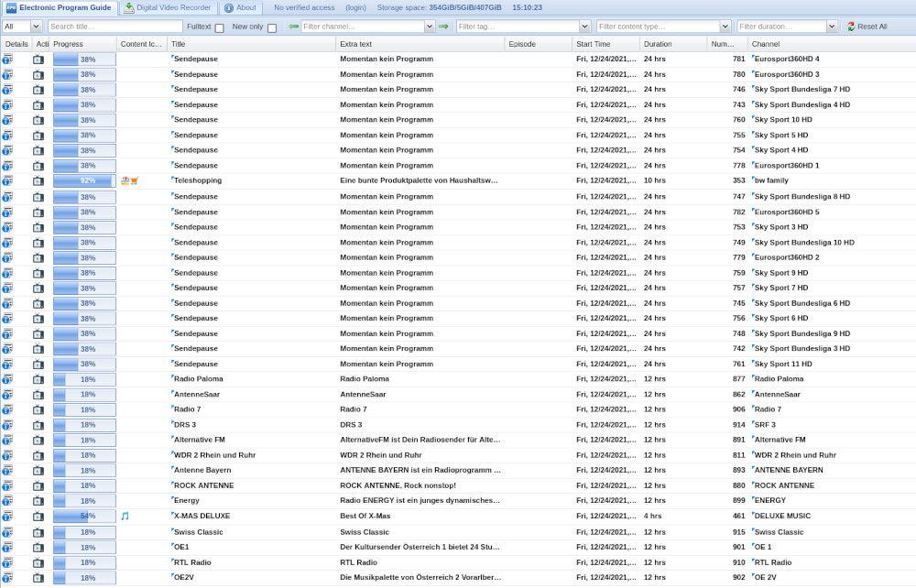Click the 38% progress bar for Sky Sport 4 HD
The width and height of the screenshot is (916, 588).
[x=84, y=150]
